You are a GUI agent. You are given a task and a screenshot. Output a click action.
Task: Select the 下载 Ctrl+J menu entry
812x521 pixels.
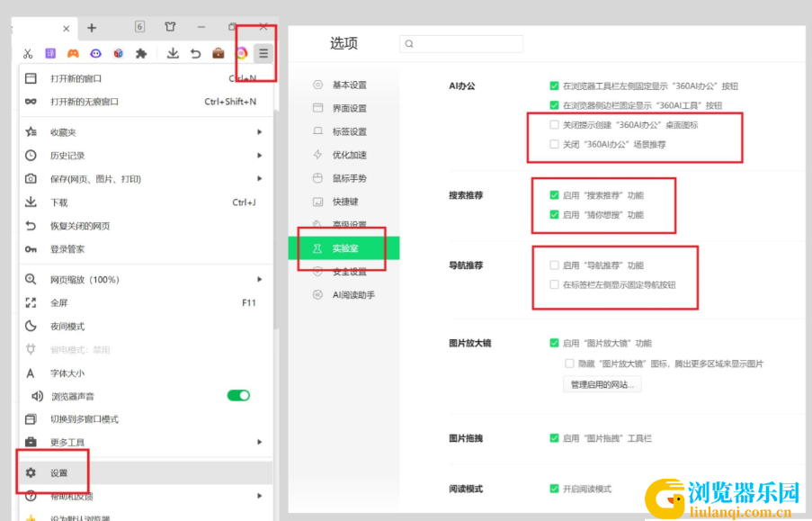point(146,202)
